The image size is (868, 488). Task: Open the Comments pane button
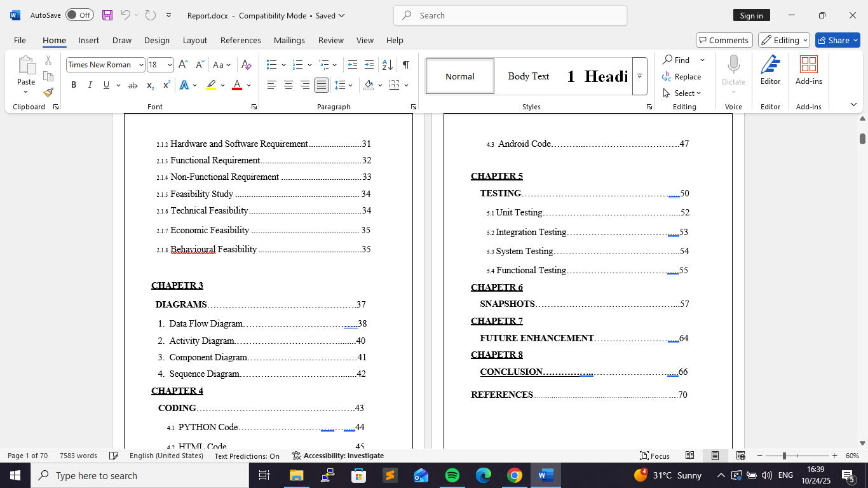tap(724, 40)
